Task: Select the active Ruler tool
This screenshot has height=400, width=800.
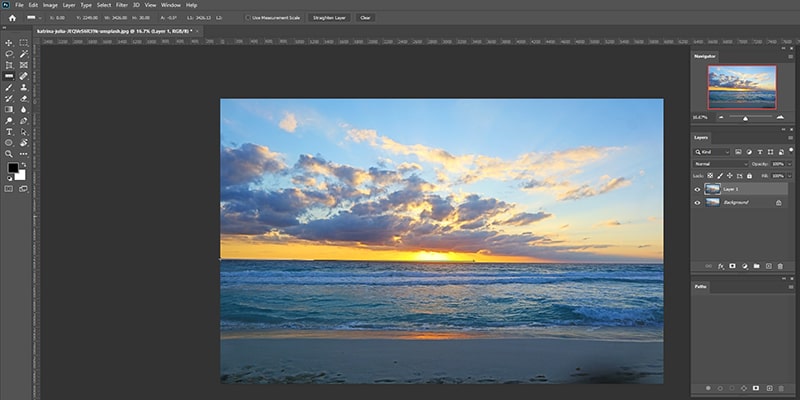Action: [9, 76]
